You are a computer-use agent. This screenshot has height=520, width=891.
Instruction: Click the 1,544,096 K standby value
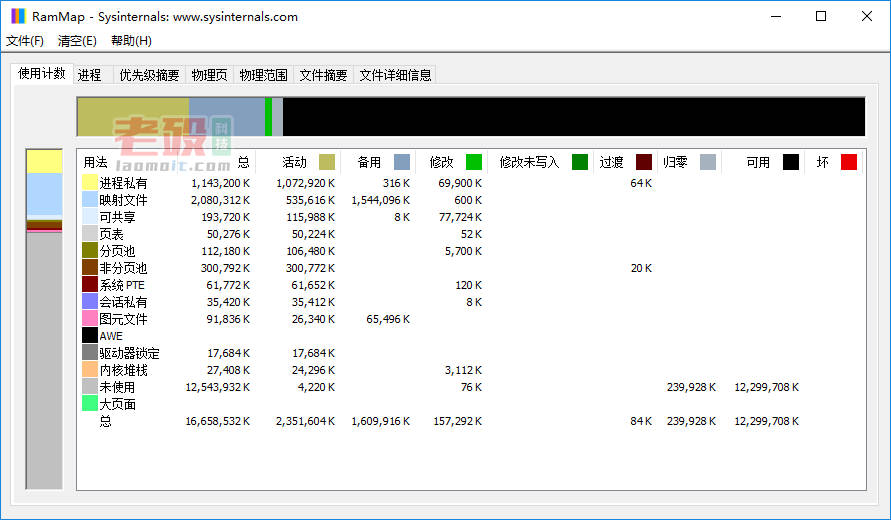[x=381, y=200]
